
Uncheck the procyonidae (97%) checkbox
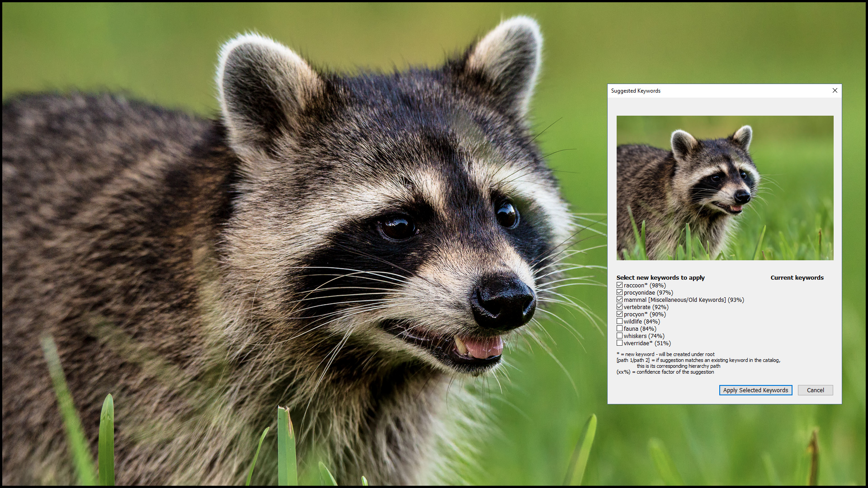[619, 292]
